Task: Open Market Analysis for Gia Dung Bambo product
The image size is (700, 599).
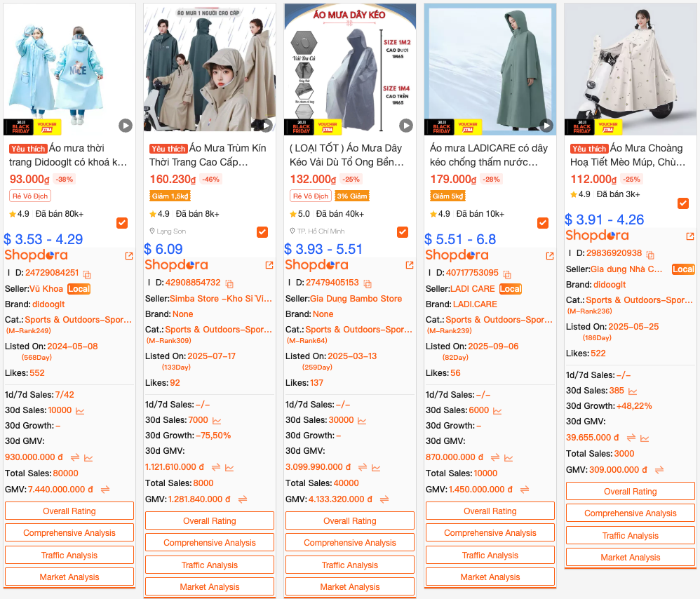Action: (x=350, y=587)
